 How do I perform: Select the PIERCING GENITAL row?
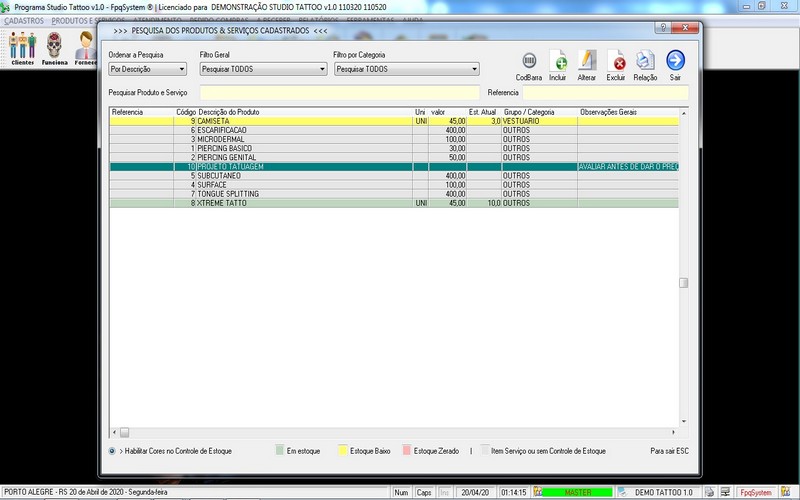[394, 158]
